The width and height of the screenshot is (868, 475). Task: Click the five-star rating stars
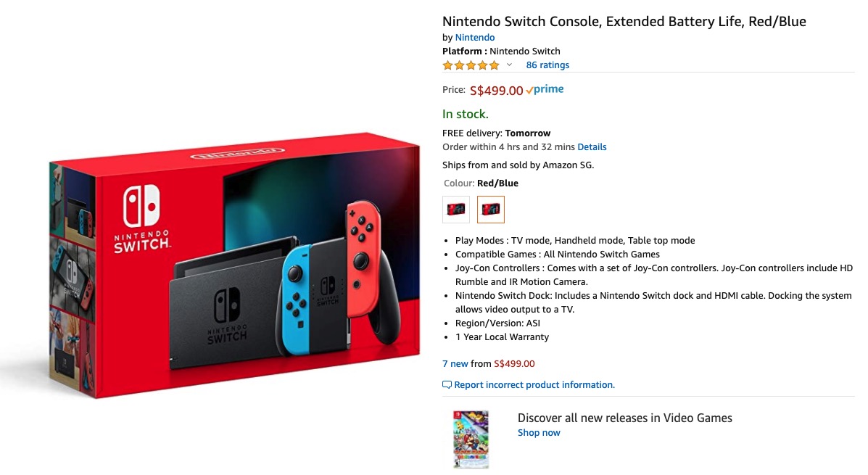tap(470, 65)
